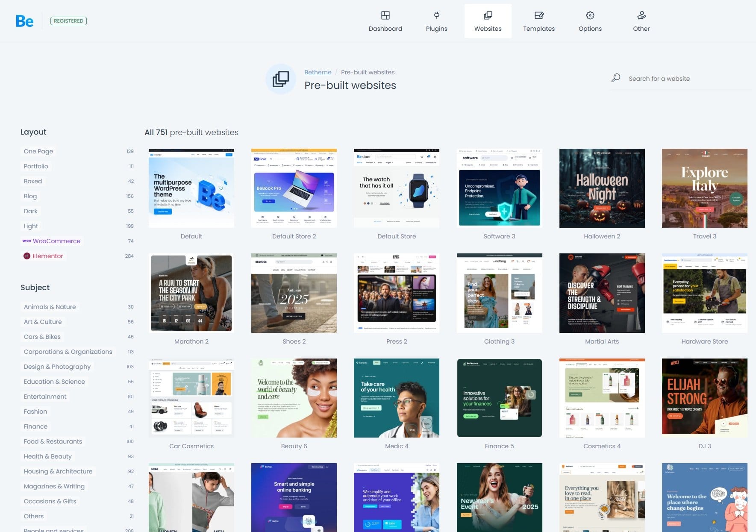
Task: Open the Halloween 2 thumbnail
Action: (602, 188)
